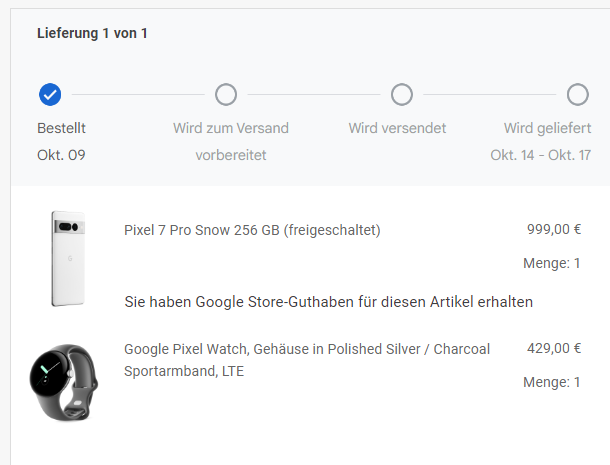The width and height of the screenshot is (610, 465).
Task: Click the Google Store-Guthaben notice text
Action: coord(328,301)
